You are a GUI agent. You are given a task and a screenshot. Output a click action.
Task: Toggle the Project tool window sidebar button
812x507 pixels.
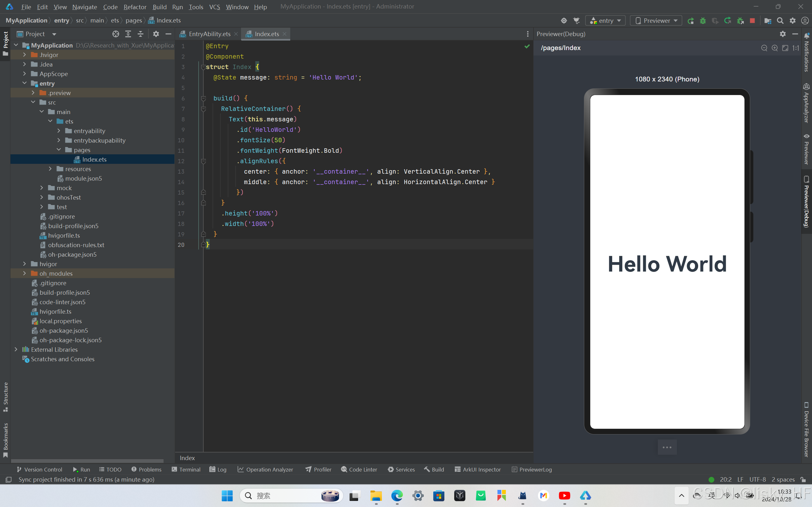(5, 44)
